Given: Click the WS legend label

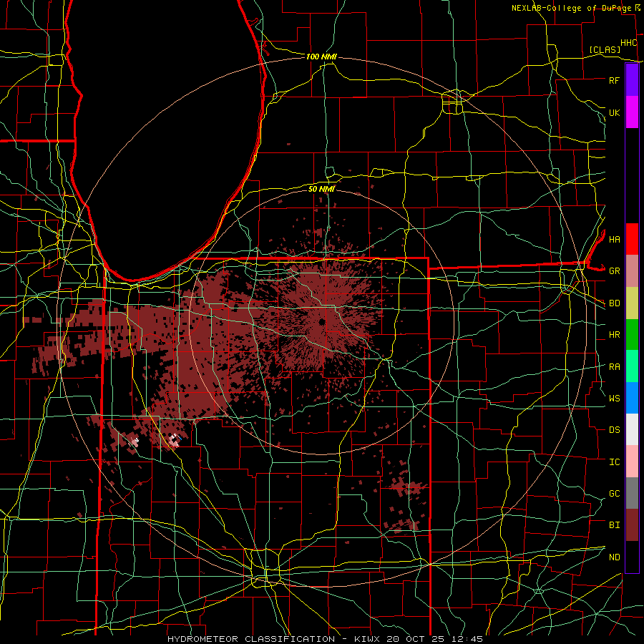Looking at the screenshot, I should point(614,399).
